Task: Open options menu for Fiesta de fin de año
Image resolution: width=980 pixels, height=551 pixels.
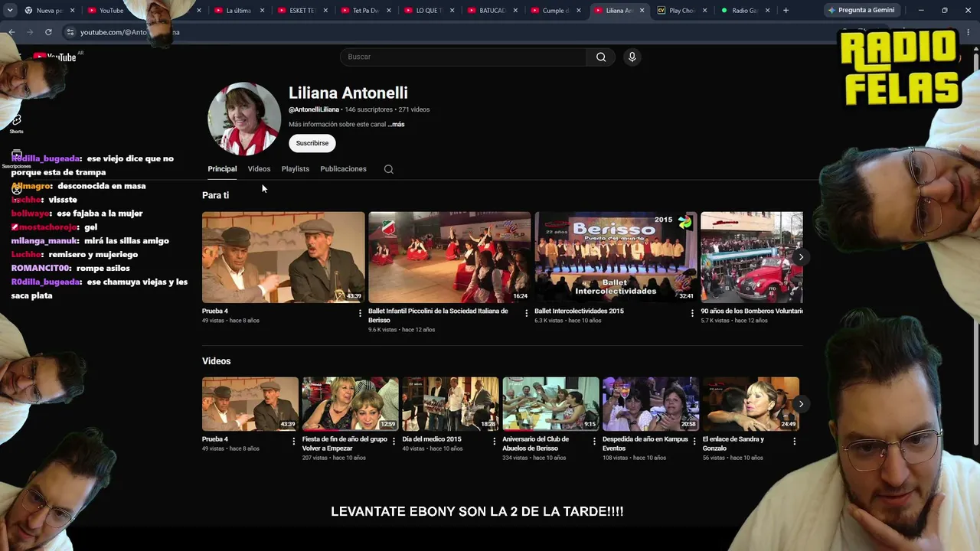Action: 394,441
